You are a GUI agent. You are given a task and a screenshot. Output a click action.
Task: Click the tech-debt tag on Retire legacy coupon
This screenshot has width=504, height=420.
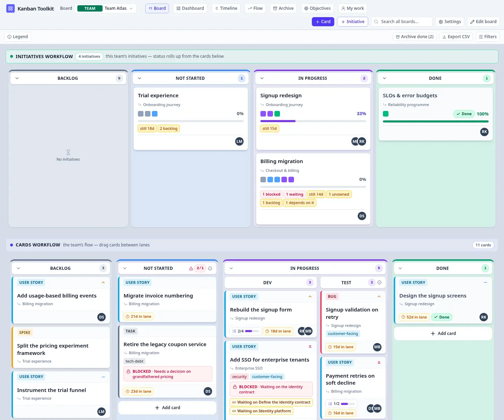[134, 361]
